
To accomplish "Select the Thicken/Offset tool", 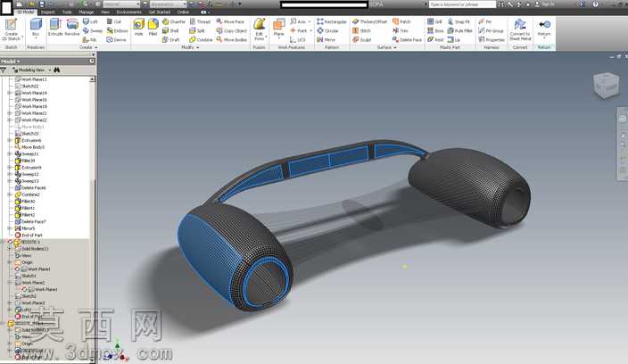I will (x=369, y=21).
